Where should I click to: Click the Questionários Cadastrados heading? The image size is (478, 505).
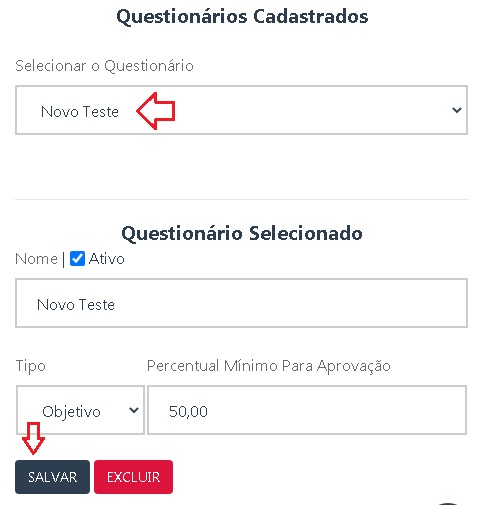tap(242, 16)
